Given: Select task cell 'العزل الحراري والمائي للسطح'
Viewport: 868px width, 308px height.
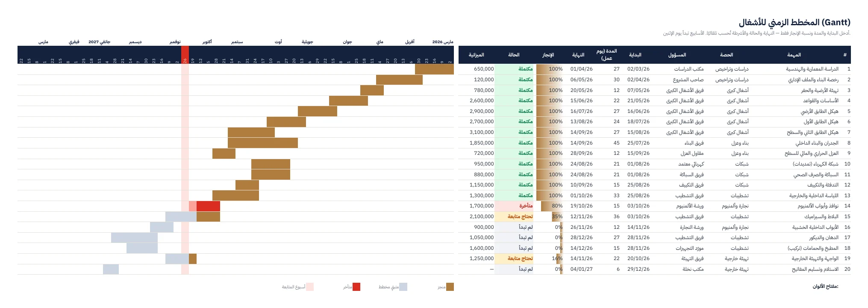Looking at the screenshot, I should point(812,153).
